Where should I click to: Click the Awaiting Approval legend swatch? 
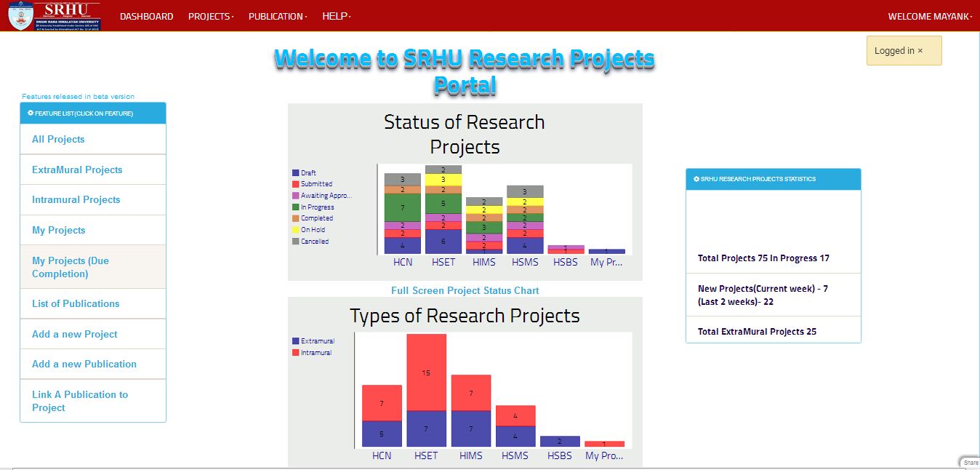click(295, 196)
